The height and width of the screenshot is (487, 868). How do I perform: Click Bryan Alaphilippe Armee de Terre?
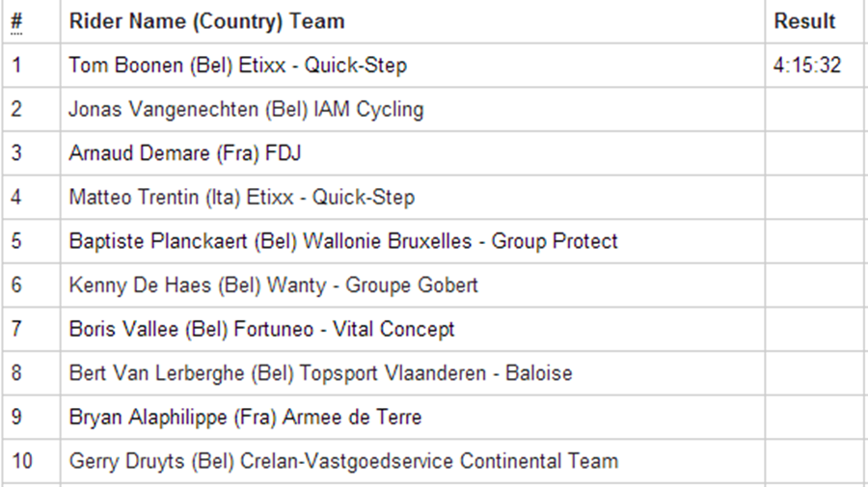pos(245,418)
